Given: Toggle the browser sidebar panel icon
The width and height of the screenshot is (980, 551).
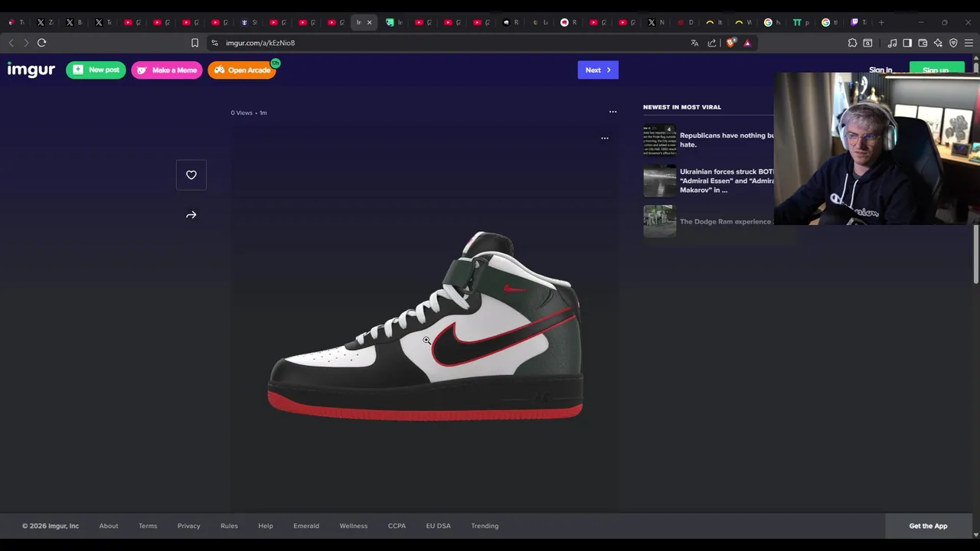Looking at the screenshot, I should (907, 43).
